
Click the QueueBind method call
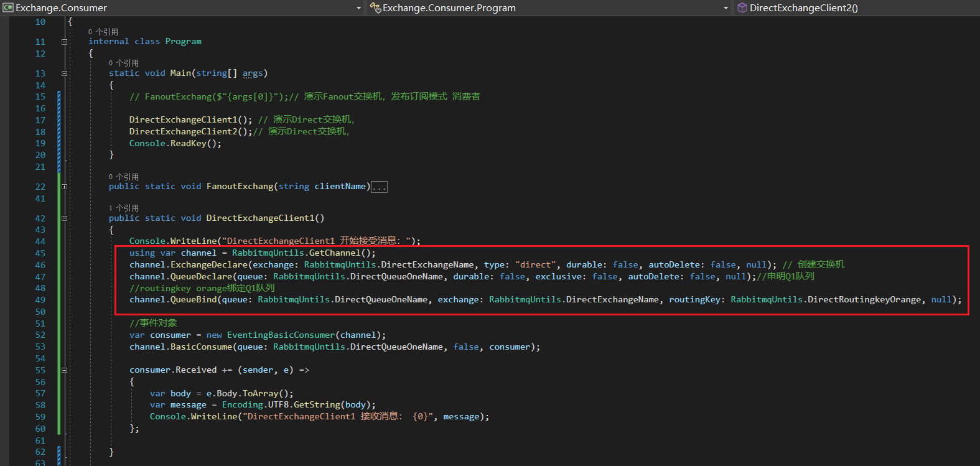(x=194, y=300)
